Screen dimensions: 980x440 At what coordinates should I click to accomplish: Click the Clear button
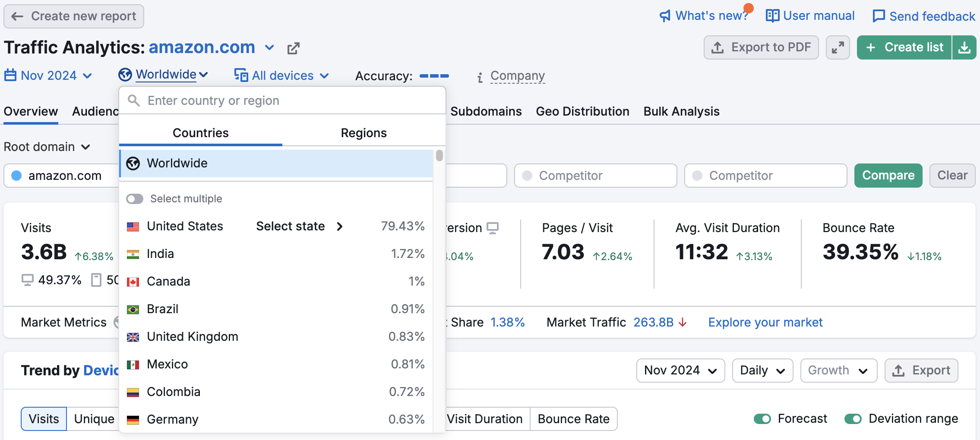[x=952, y=176]
